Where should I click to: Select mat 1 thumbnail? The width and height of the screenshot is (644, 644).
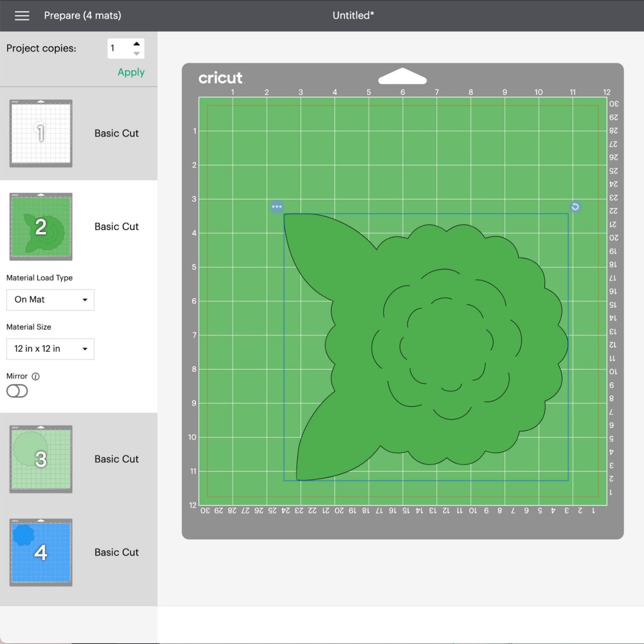tap(41, 133)
